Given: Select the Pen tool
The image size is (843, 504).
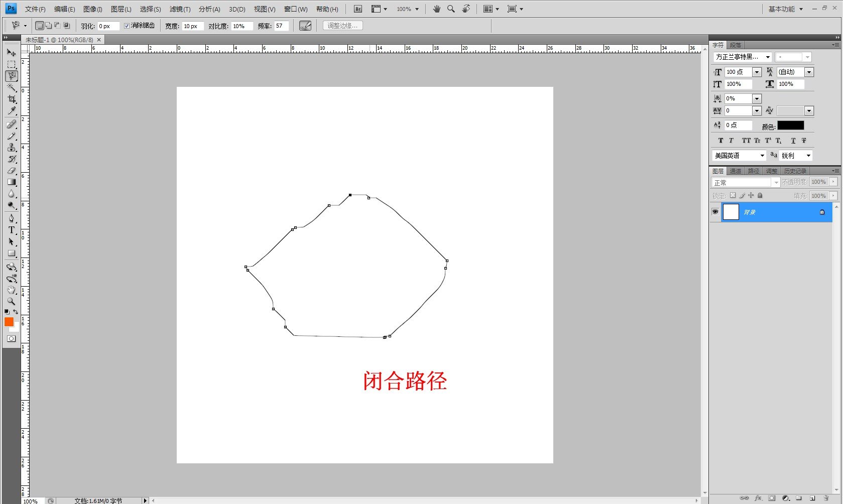Looking at the screenshot, I should pos(11,218).
